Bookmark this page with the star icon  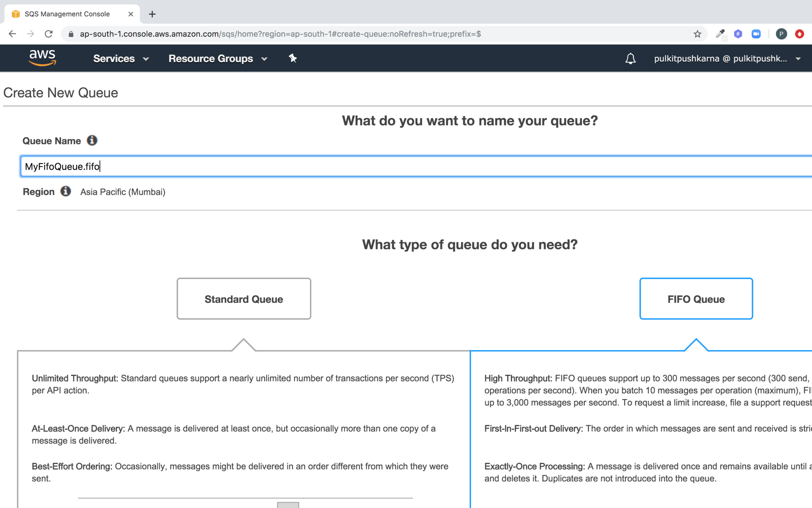click(697, 34)
